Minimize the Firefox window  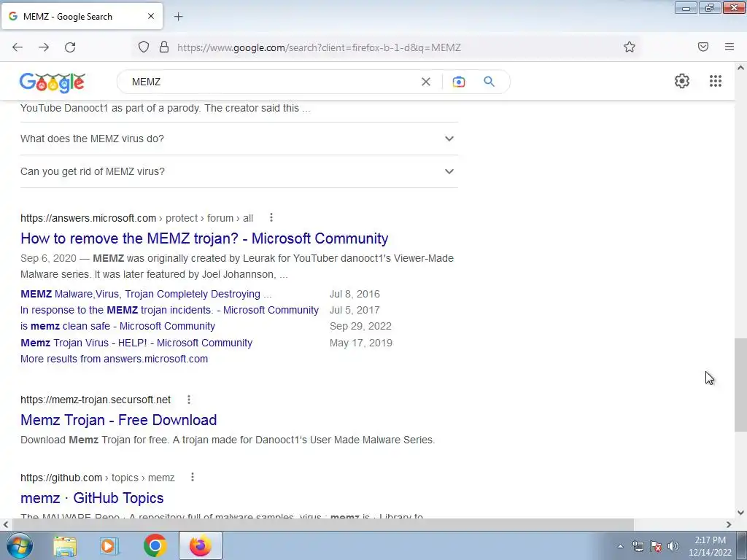tap(686, 7)
